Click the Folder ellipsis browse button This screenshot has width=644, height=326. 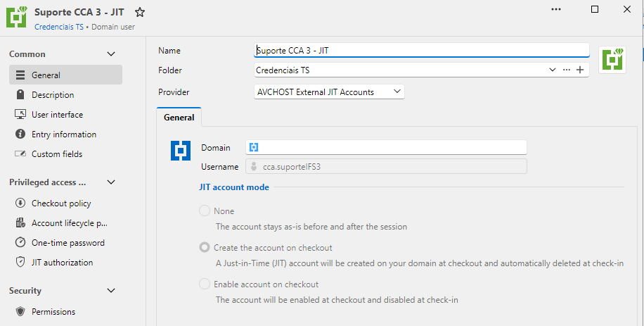point(567,70)
